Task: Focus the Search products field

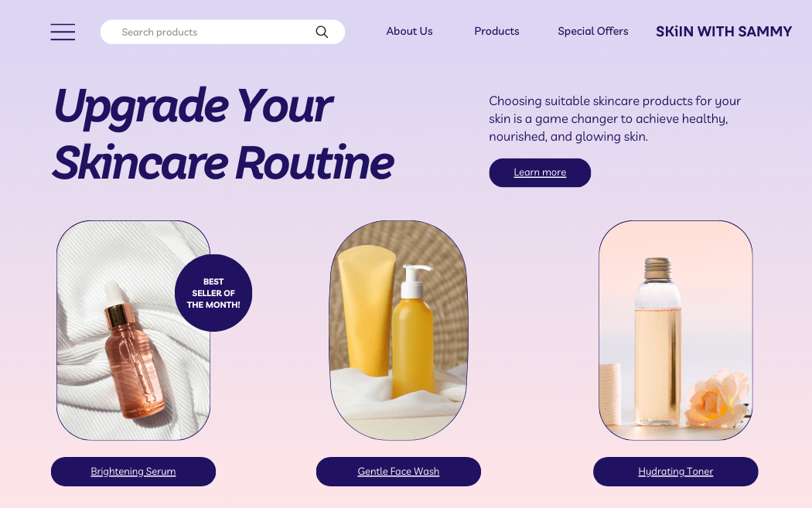Action: (222, 32)
